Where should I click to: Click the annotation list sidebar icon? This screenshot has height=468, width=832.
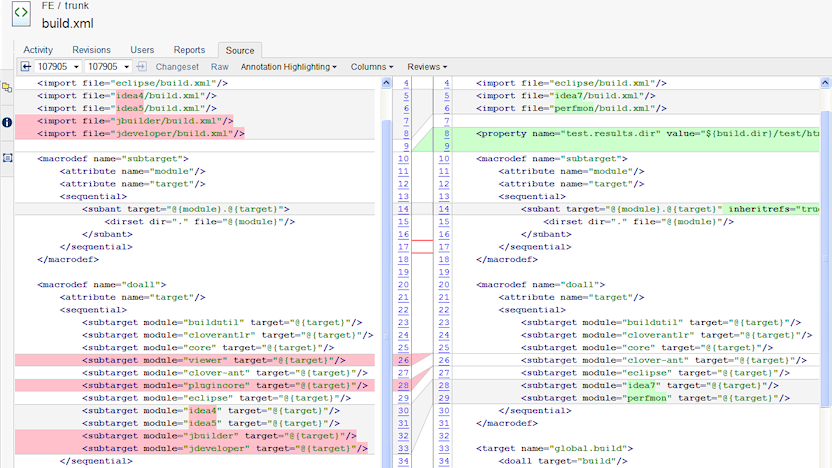pyautogui.click(x=7, y=158)
